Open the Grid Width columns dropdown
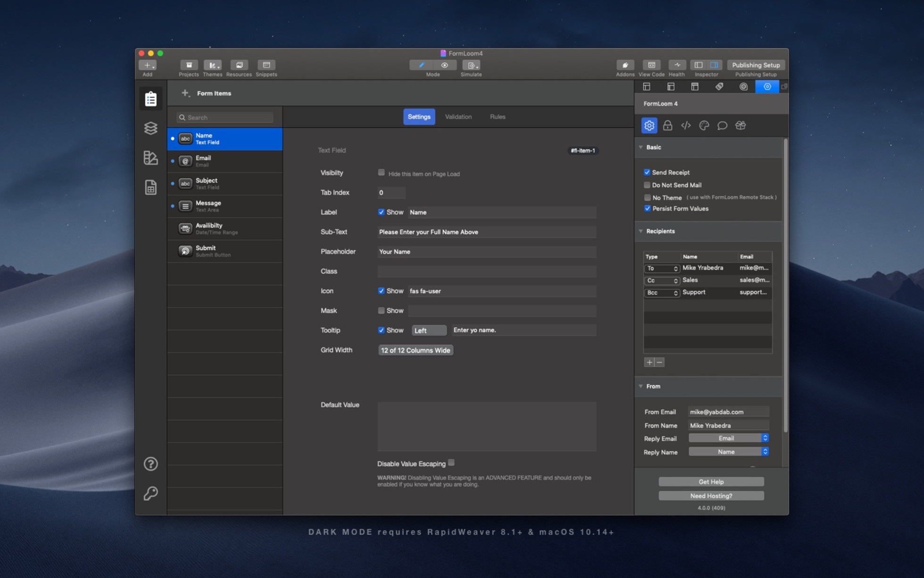The height and width of the screenshot is (578, 924). tap(415, 350)
